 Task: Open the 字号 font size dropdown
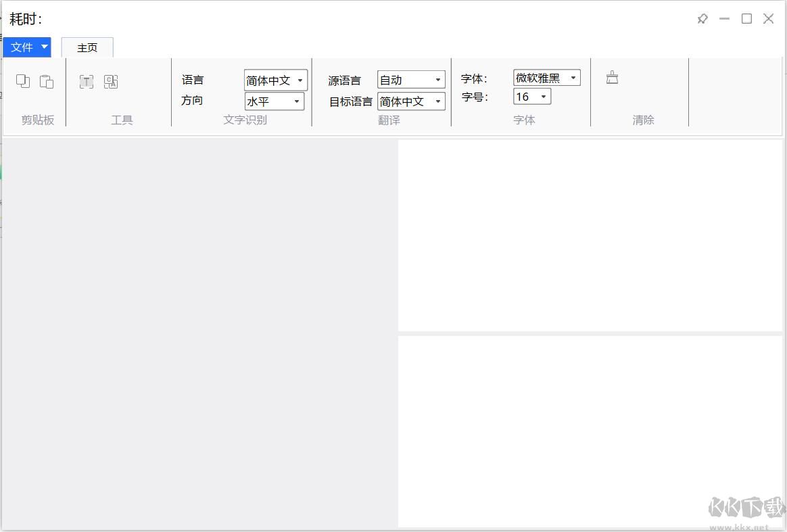coord(542,97)
